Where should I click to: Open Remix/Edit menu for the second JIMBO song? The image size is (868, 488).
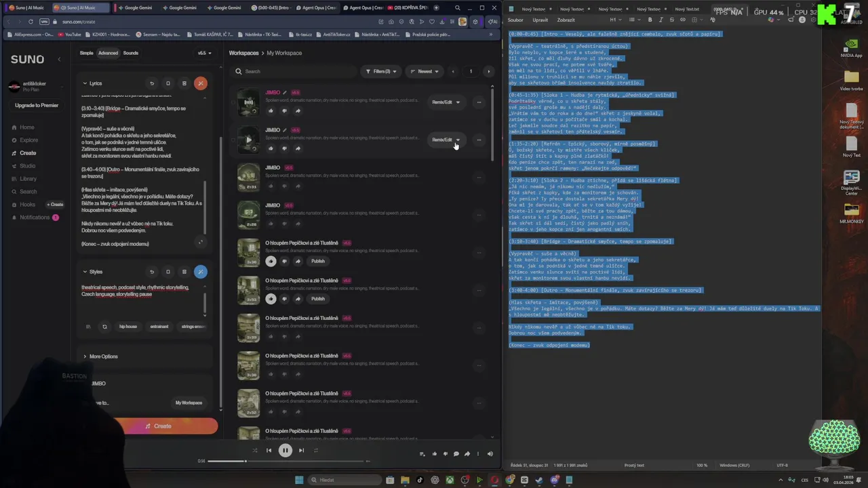point(446,140)
